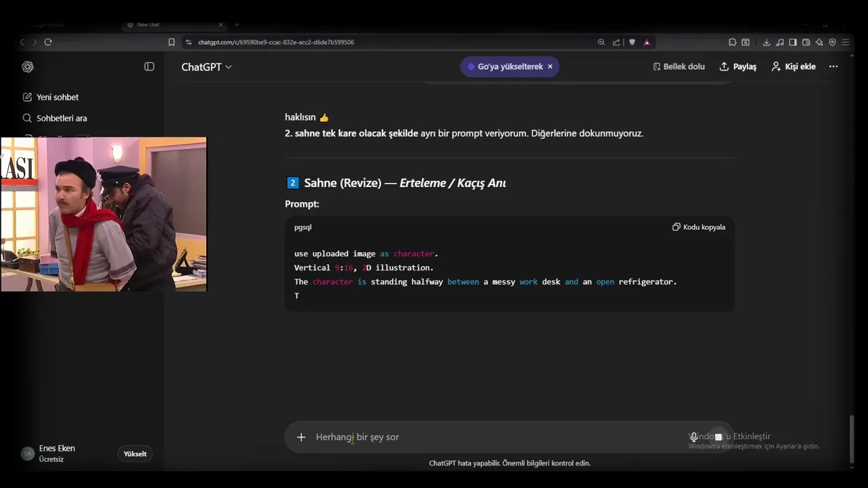
Task: Copy code with Kodu kopyala
Action: pyautogui.click(x=698, y=227)
